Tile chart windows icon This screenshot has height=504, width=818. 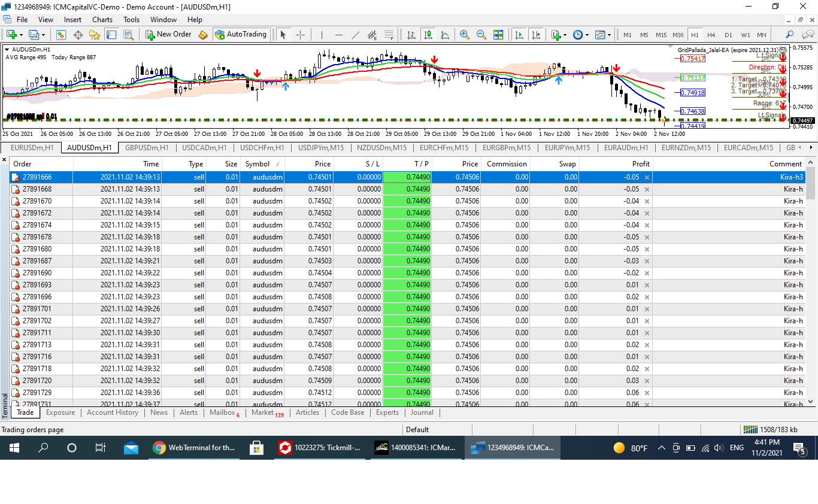click(498, 35)
